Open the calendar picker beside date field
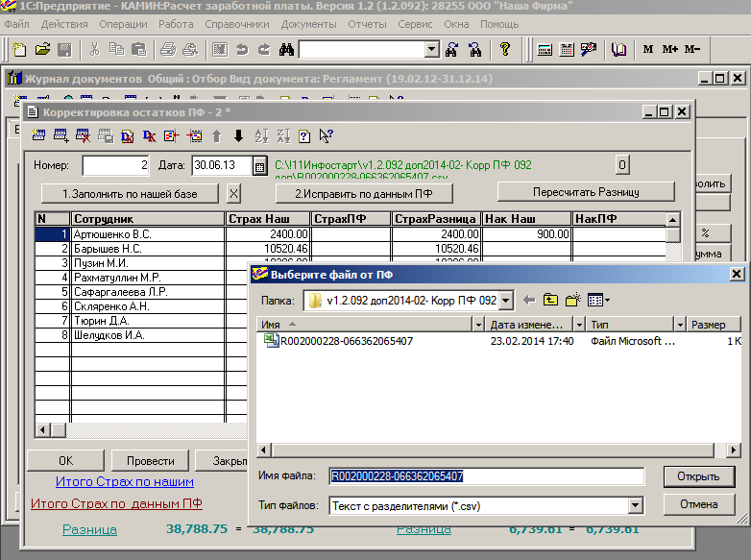Image resolution: width=751 pixels, height=560 pixels. [x=259, y=166]
